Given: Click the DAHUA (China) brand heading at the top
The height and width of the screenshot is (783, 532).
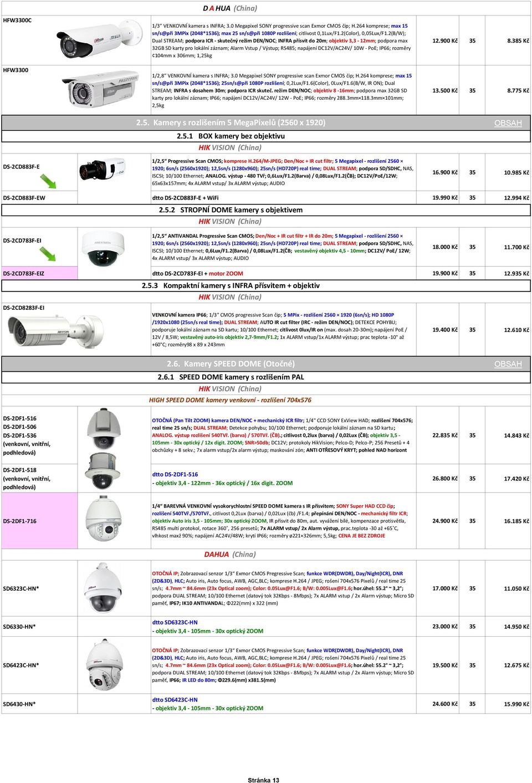Looking at the screenshot, I should tap(230, 8).
